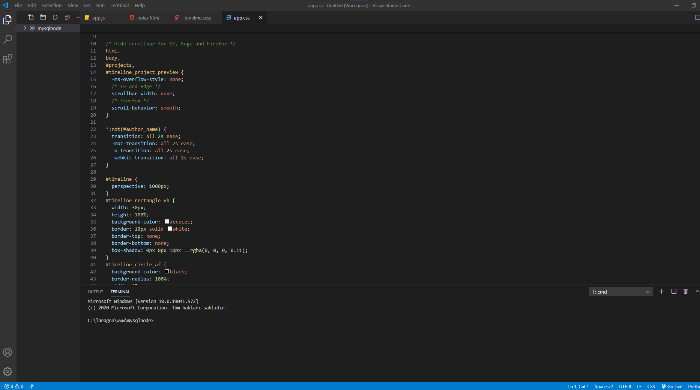This screenshot has height=390, width=700.
Task: Click the split editor icon at top right
Action: point(697,17)
